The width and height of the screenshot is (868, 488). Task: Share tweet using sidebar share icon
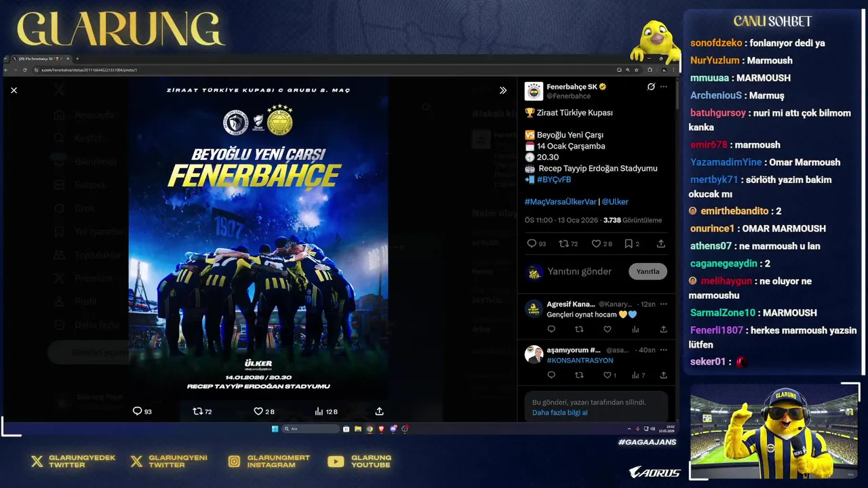661,243
